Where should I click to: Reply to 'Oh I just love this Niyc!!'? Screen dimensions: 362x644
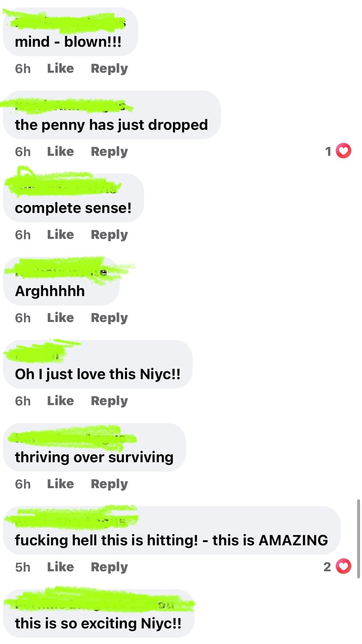pos(109,401)
